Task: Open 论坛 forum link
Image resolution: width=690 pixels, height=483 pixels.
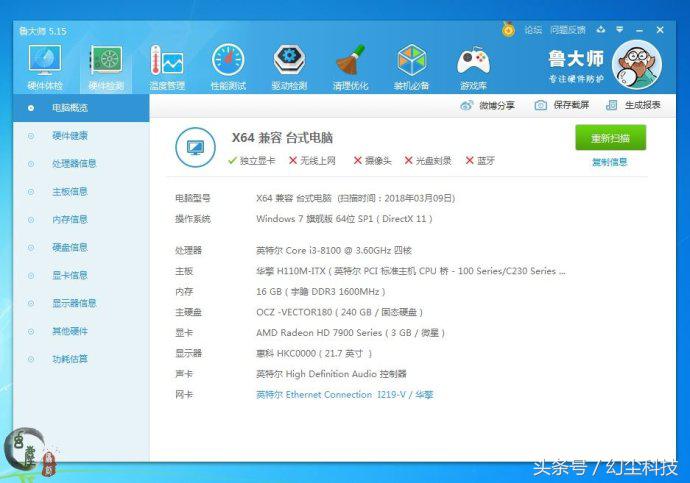Action: (533, 30)
